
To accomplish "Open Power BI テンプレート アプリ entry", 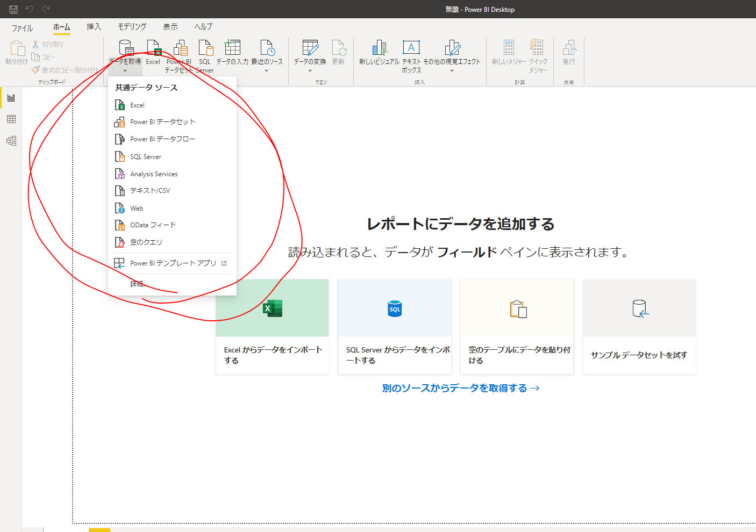I will tap(172, 263).
